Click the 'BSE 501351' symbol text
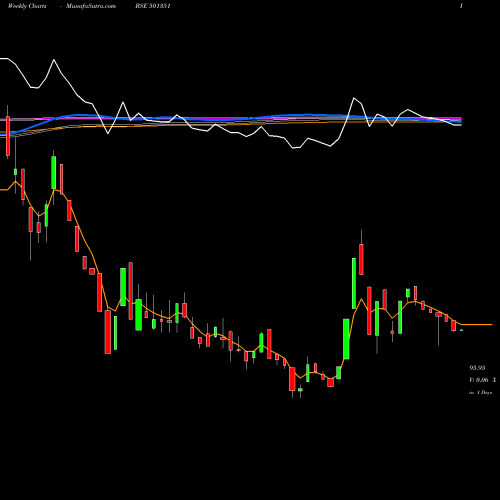Viewport: 500px width, 500px height. tap(153, 6)
